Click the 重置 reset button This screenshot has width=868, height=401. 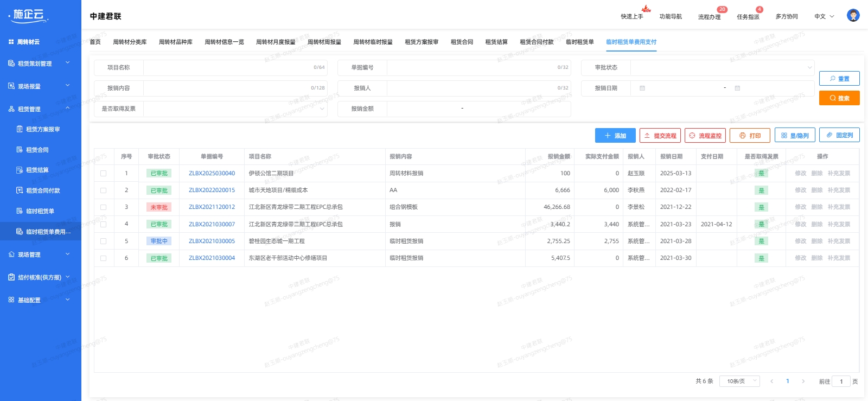[839, 79]
